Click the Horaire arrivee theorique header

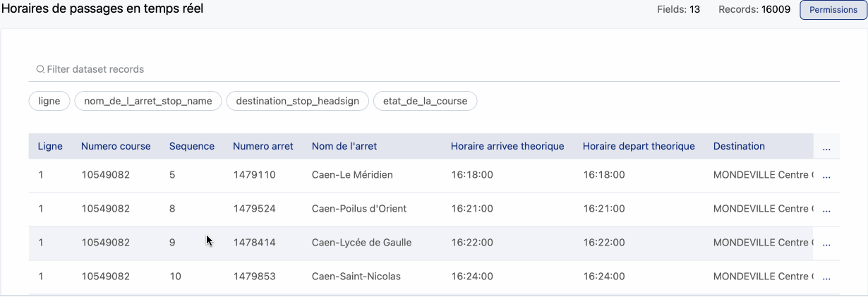[507, 146]
